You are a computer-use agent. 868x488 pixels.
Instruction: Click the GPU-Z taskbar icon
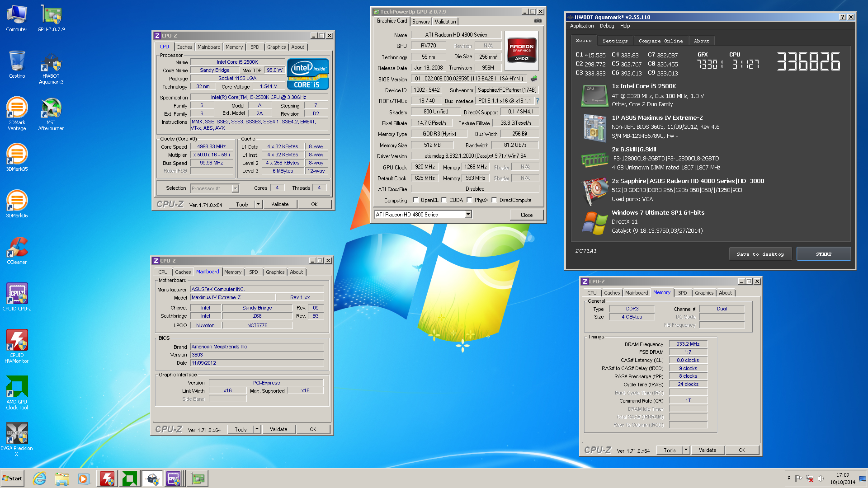point(198,479)
